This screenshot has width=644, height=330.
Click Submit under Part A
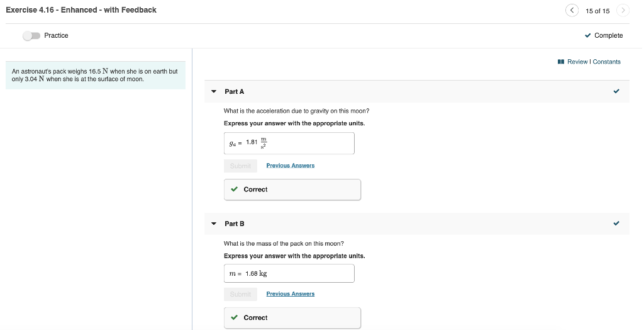pos(240,166)
